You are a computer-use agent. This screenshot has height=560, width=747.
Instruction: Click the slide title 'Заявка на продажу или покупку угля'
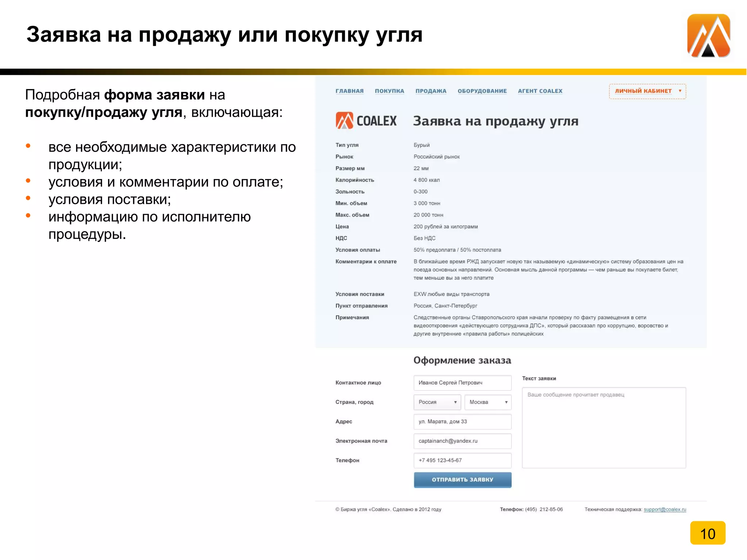click(x=225, y=35)
